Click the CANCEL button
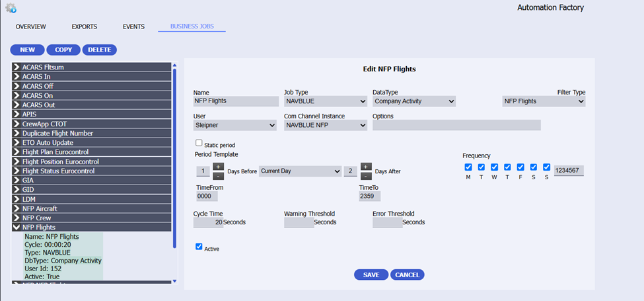This screenshot has width=644, height=301. click(408, 275)
